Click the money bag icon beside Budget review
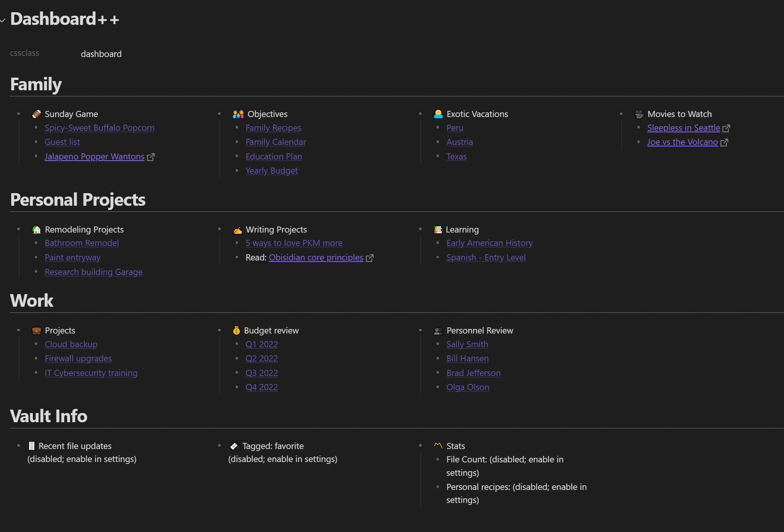The height and width of the screenshot is (532, 784). click(x=236, y=330)
